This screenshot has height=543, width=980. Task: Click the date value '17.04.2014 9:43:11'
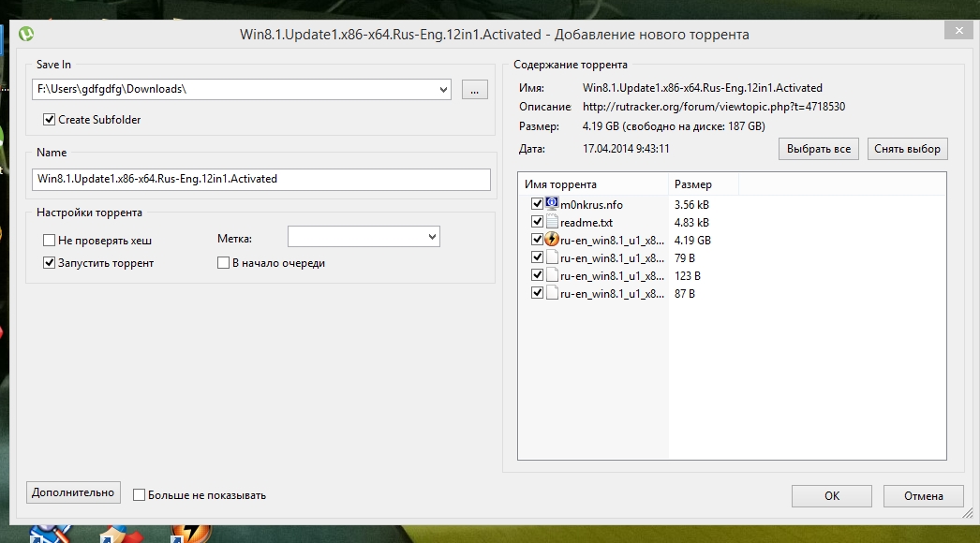click(x=626, y=149)
